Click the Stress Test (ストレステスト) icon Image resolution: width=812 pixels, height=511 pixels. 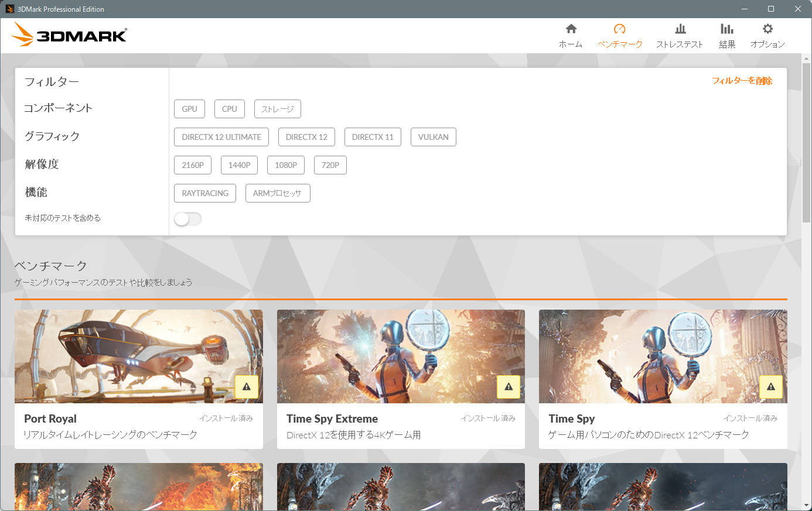click(x=680, y=29)
